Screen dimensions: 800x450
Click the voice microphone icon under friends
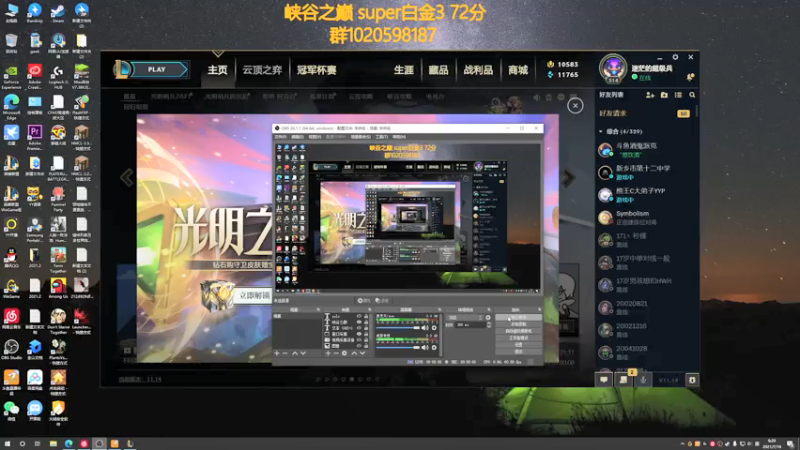(x=643, y=380)
